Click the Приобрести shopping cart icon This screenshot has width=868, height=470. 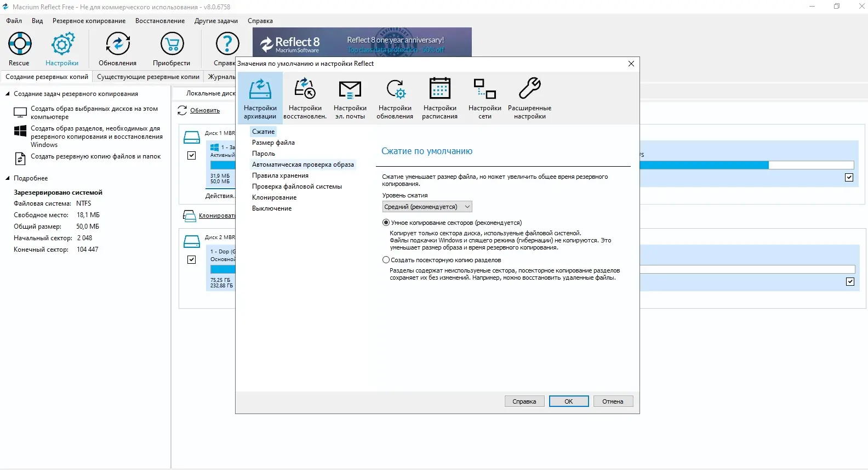(x=172, y=43)
